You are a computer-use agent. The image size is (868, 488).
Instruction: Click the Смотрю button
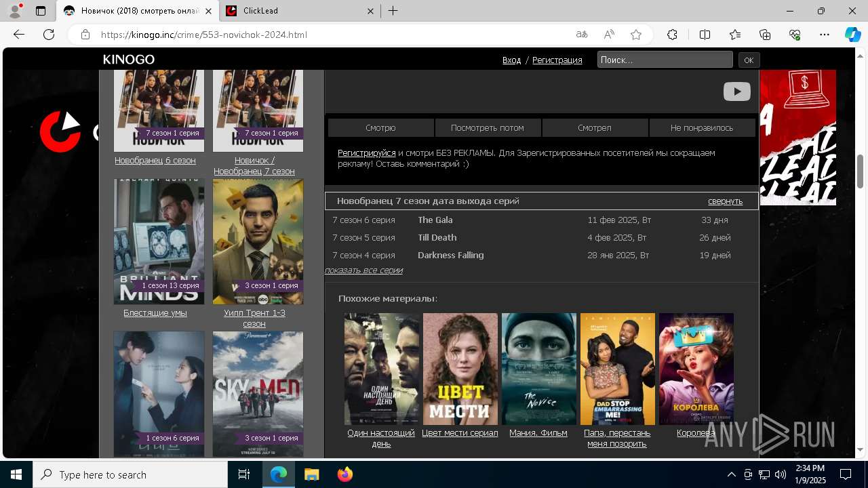[x=380, y=127]
